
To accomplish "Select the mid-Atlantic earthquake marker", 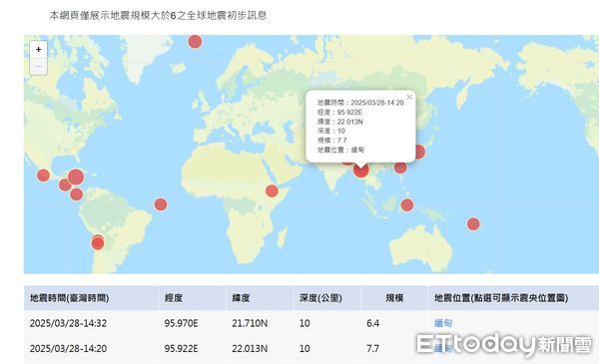I will click(161, 204).
